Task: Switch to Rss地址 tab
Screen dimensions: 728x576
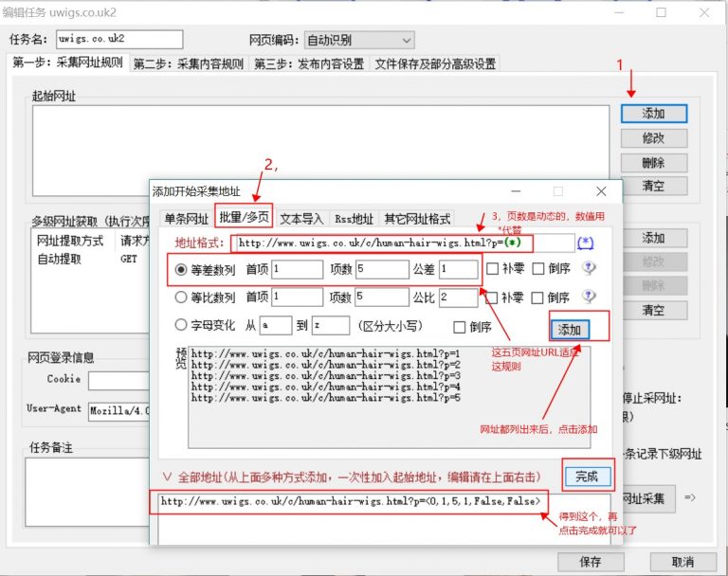Action: pyautogui.click(x=354, y=219)
